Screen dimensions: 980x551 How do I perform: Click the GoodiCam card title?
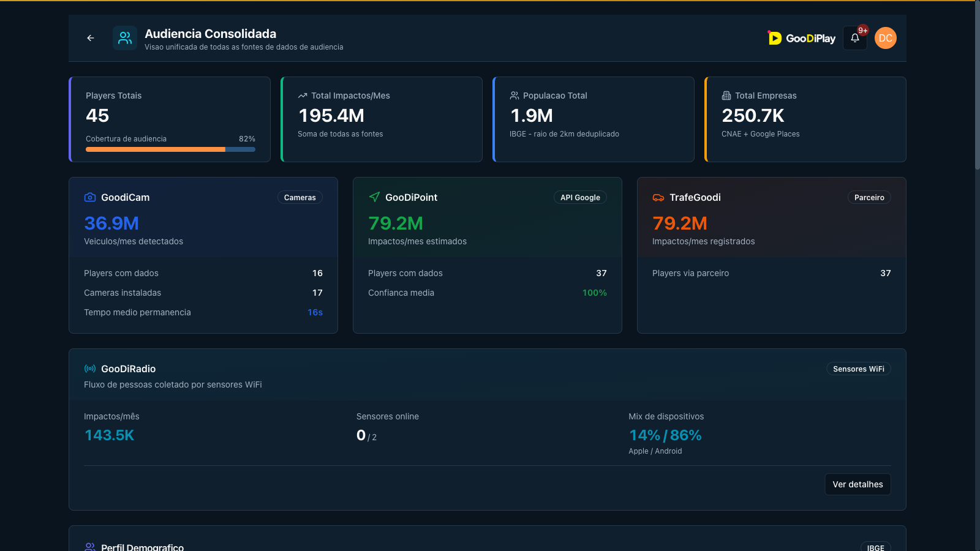pyautogui.click(x=126, y=197)
